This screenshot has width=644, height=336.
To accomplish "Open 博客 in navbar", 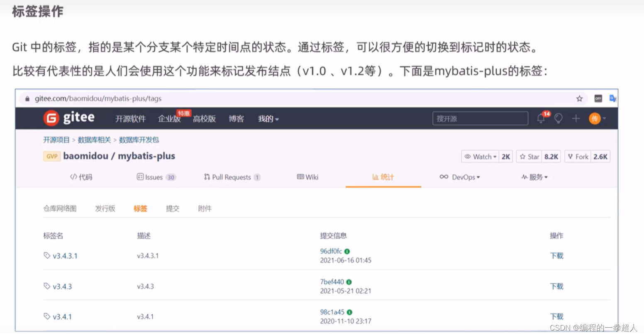I will (237, 119).
